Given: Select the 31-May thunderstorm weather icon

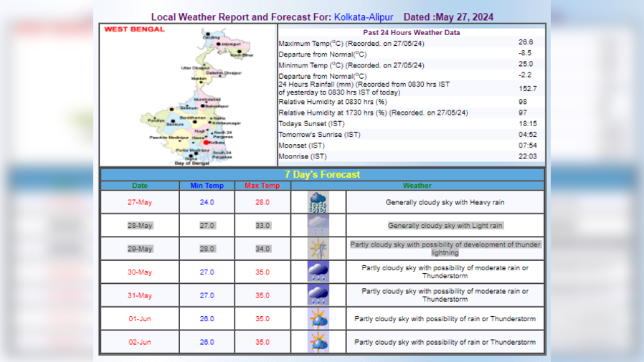Looking at the screenshot, I should click(x=318, y=295).
